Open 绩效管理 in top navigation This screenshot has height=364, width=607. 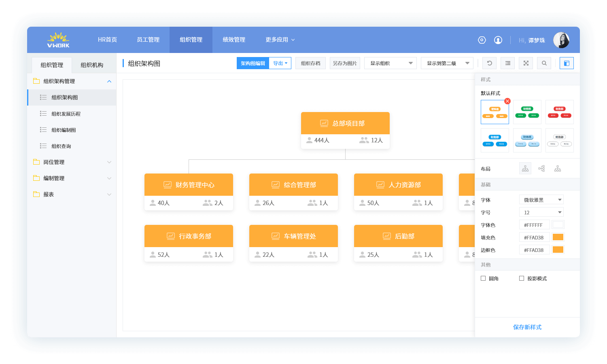[234, 40]
